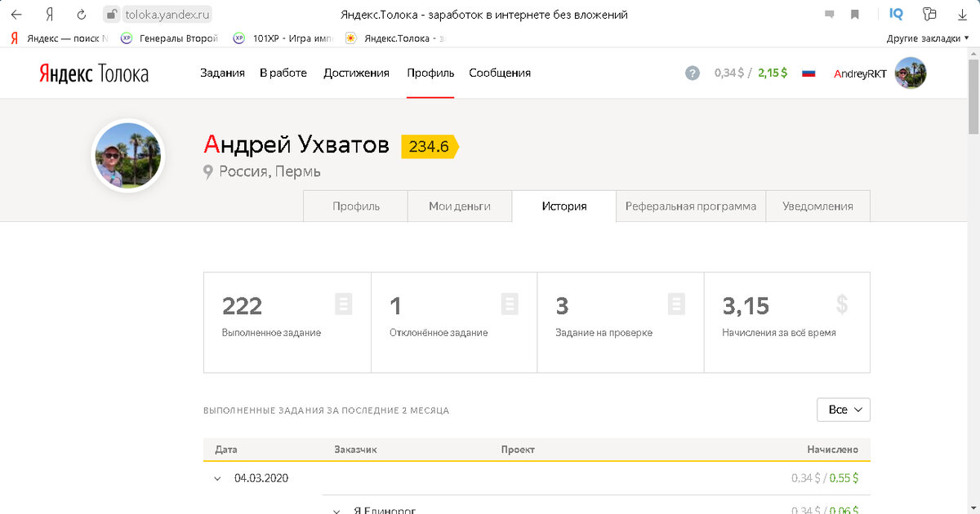Screen dimensions: 980x514
Task: Click the 0.34 $ / 0.55 $ amount for 04.03.2020
Action: tap(825, 478)
